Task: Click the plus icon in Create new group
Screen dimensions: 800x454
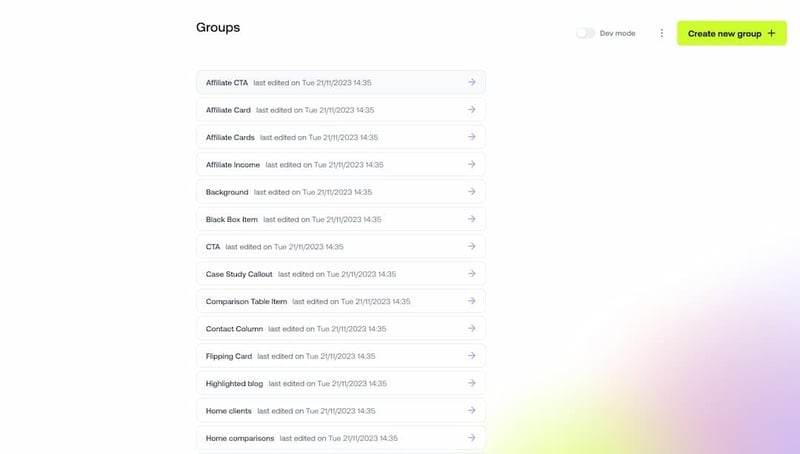Action: (x=771, y=33)
